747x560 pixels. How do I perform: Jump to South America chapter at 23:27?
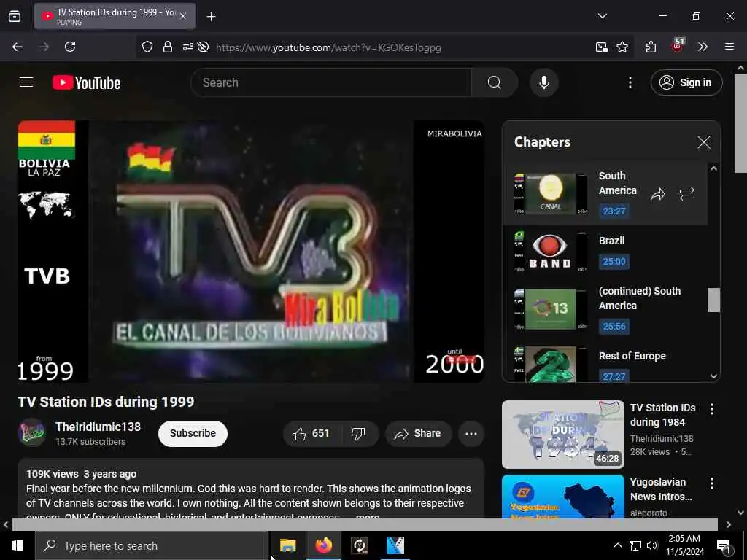pyautogui.click(x=605, y=194)
